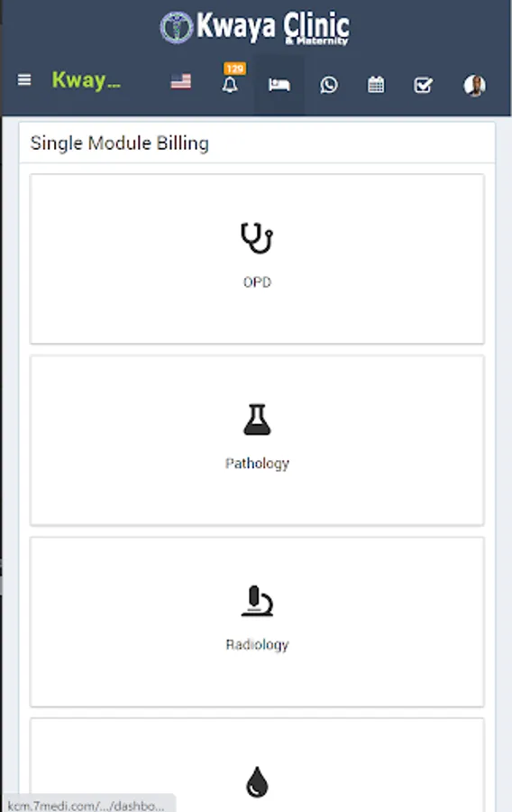
Task: Open the bed status icon
Action: pyautogui.click(x=279, y=85)
